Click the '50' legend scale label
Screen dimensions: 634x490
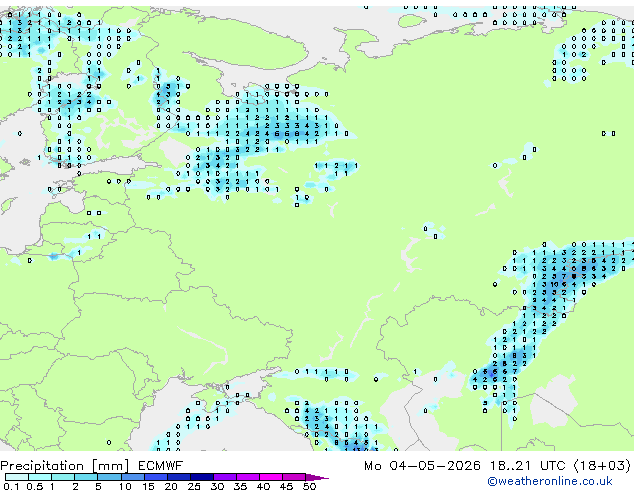pos(310,486)
